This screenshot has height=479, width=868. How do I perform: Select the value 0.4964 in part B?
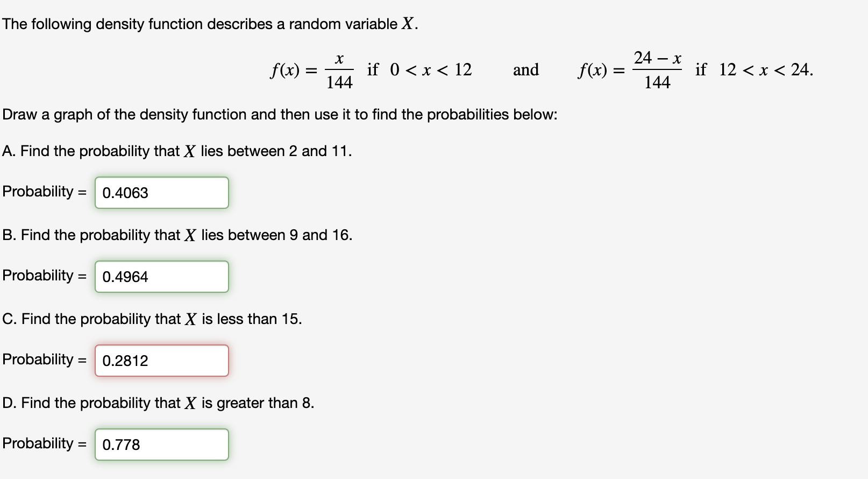(126, 277)
